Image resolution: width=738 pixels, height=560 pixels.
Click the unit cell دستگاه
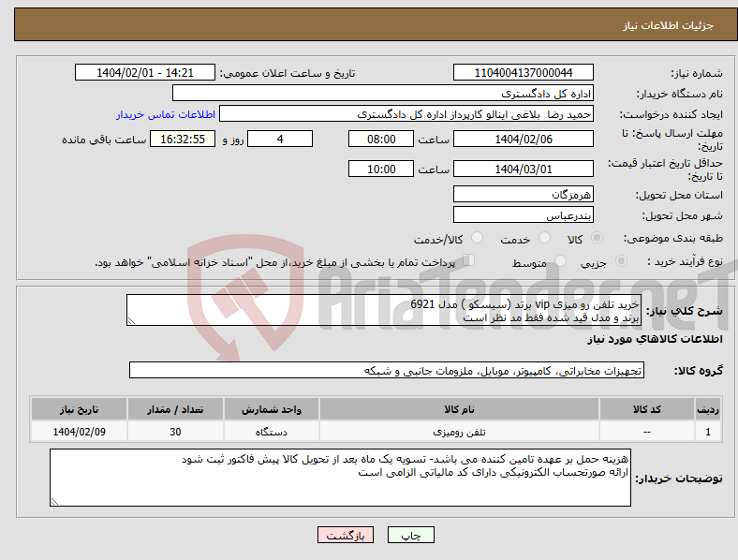tap(271, 432)
